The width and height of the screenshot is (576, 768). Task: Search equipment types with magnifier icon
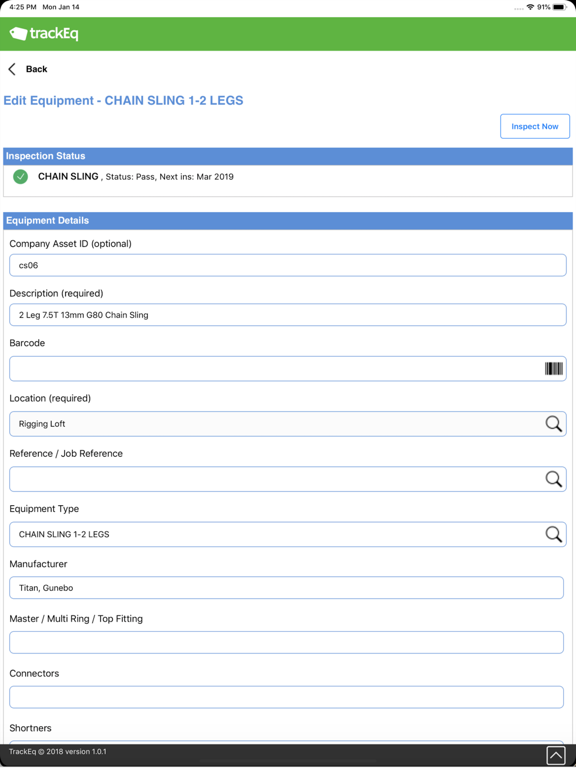(x=553, y=534)
